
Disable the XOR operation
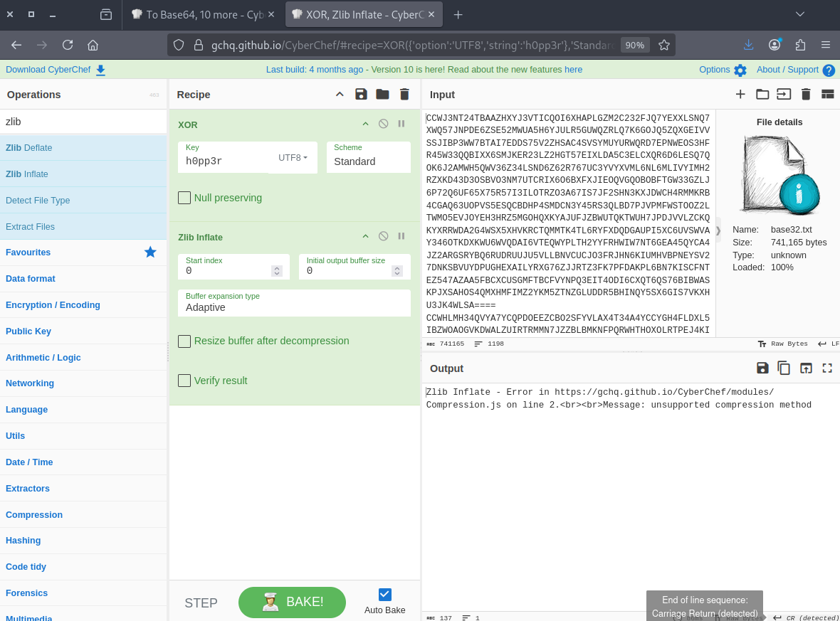click(x=383, y=124)
